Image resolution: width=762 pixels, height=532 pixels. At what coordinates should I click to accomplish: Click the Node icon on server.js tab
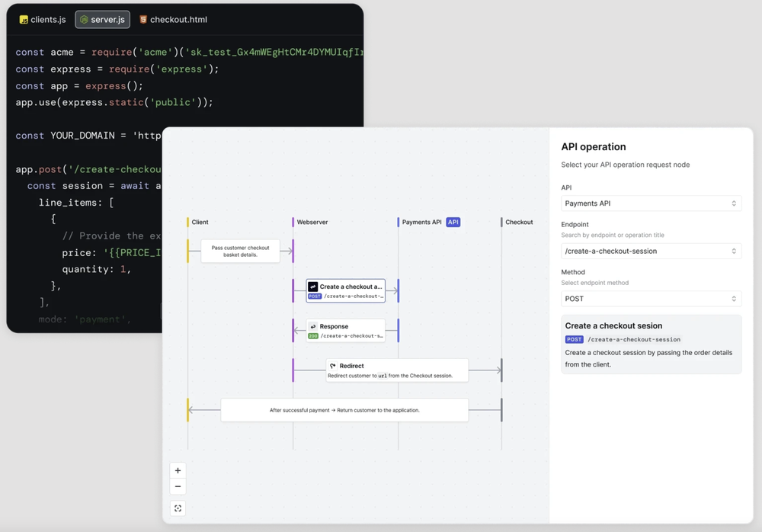(84, 20)
